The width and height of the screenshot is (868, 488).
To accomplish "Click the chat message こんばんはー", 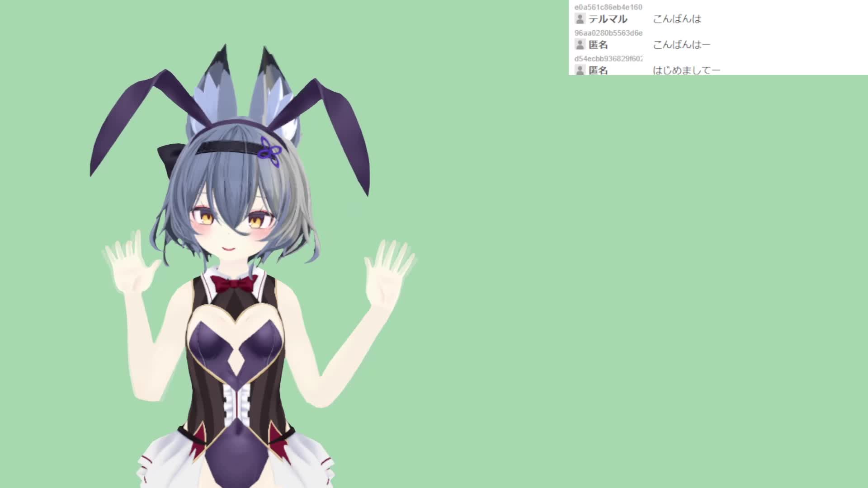I will [681, 44].
